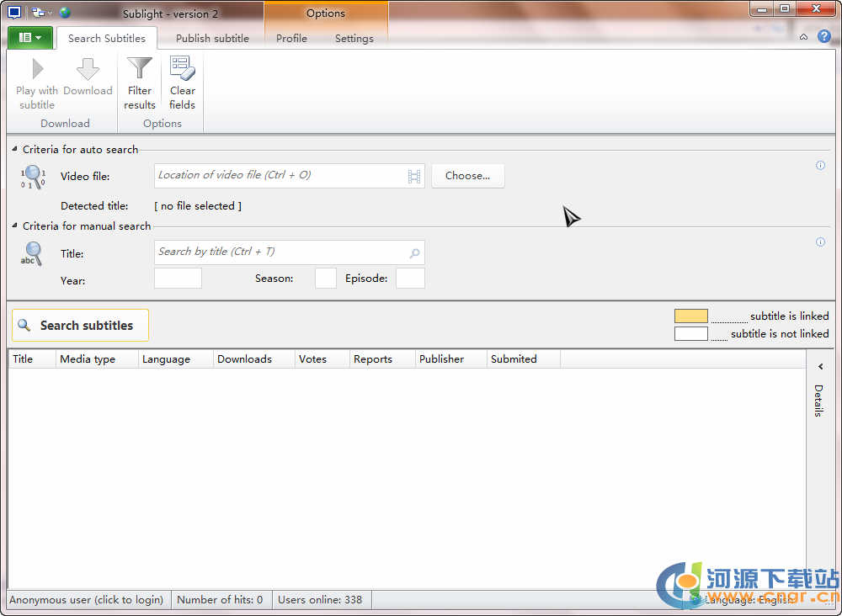Click Clear fields icon
This screenshot has height=616, width=842.
click(182, 69)
